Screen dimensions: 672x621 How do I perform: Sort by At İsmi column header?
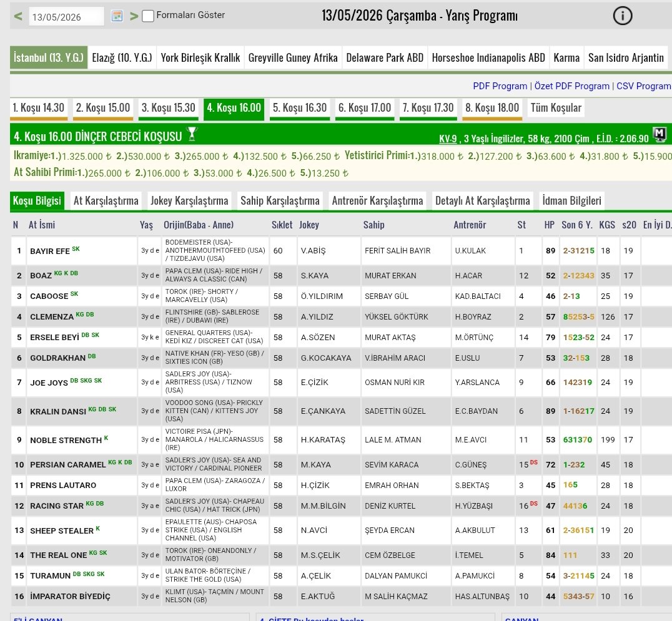pos(42,225)
